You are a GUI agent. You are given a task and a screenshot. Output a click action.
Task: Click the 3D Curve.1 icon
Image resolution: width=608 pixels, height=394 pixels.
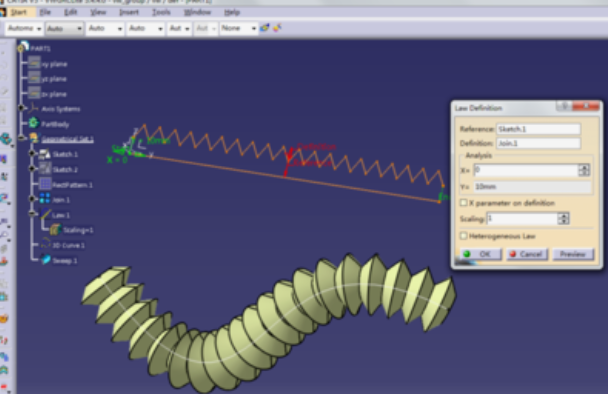click(45, 244)
